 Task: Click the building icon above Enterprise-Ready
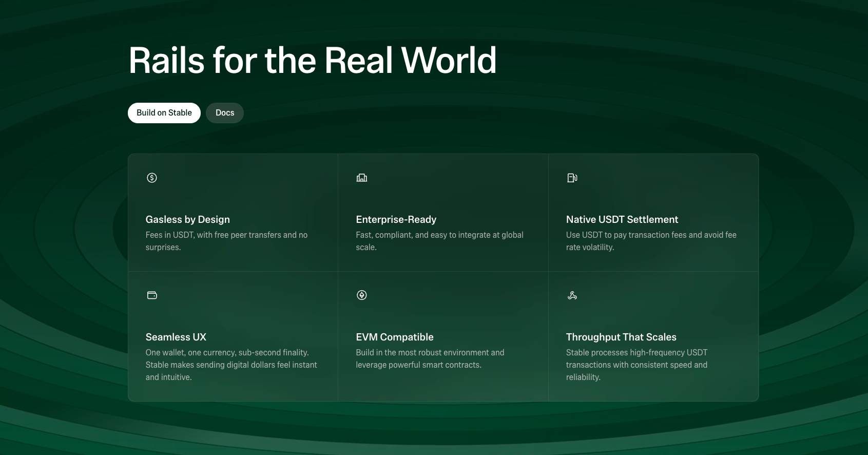tap(362, 178)
